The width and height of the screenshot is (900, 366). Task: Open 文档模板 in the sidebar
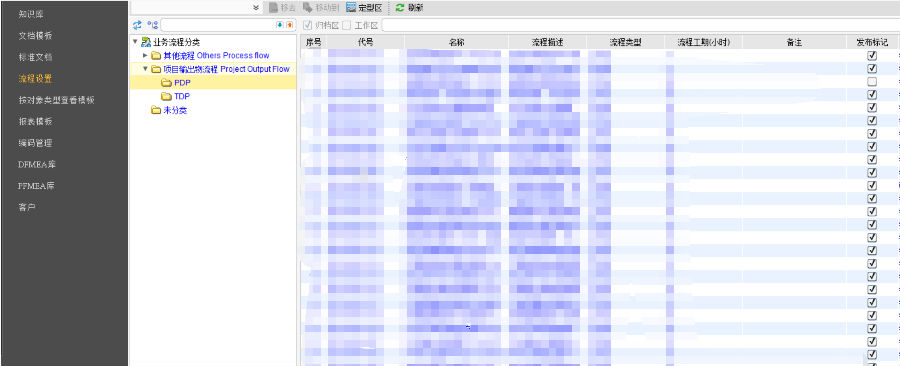[36, 36]
